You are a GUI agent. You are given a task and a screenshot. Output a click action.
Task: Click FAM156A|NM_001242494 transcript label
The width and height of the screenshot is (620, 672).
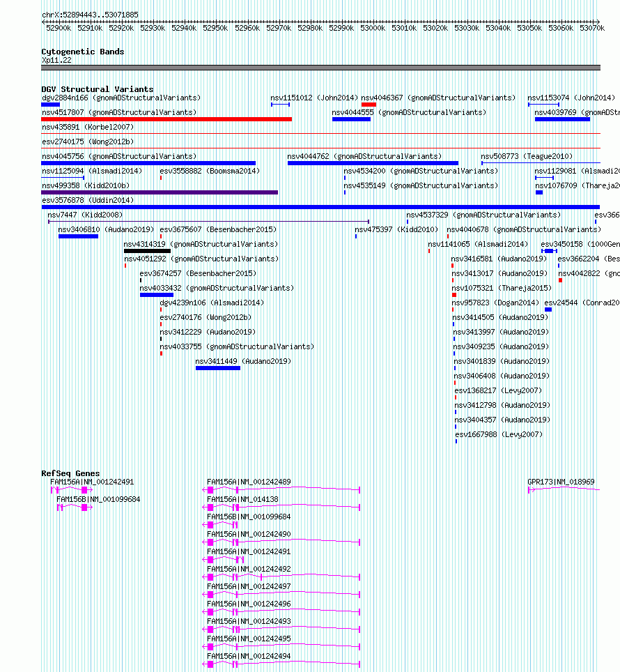pos(249,657)
